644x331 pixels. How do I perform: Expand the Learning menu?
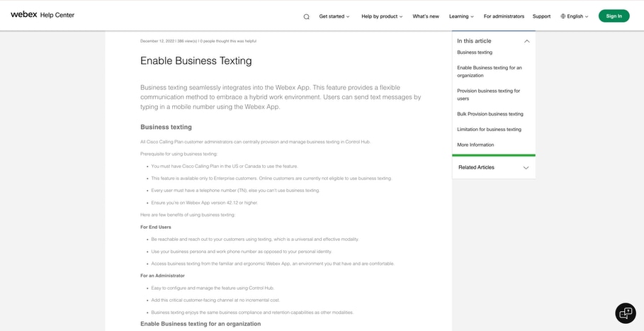pos(461,16)
